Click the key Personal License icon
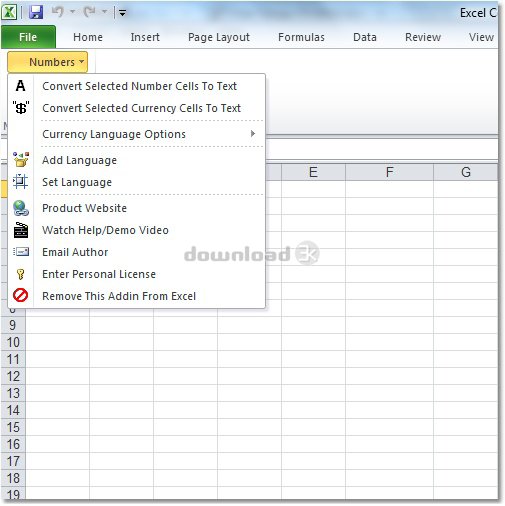The image size is (505, 506). tap(20, 274)
